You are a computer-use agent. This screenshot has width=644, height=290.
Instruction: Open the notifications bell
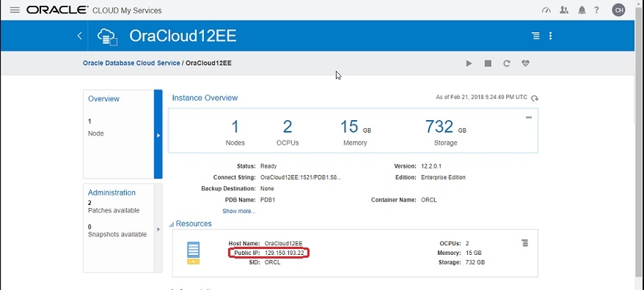(582, 10)
